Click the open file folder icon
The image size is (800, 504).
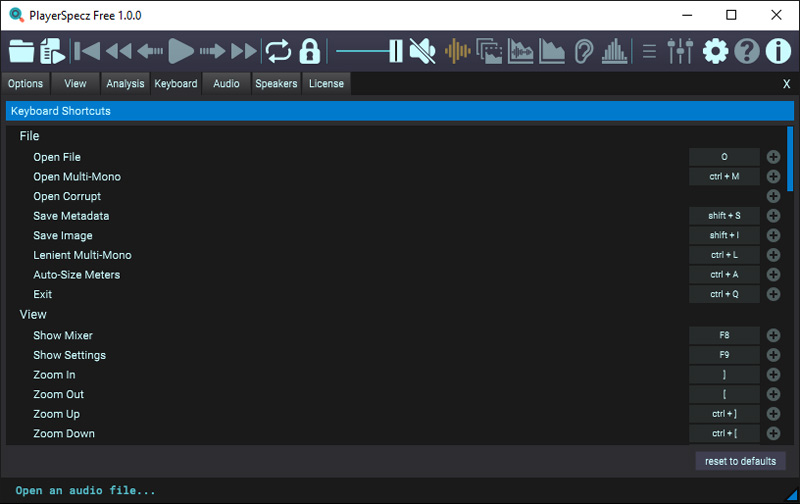21,50
